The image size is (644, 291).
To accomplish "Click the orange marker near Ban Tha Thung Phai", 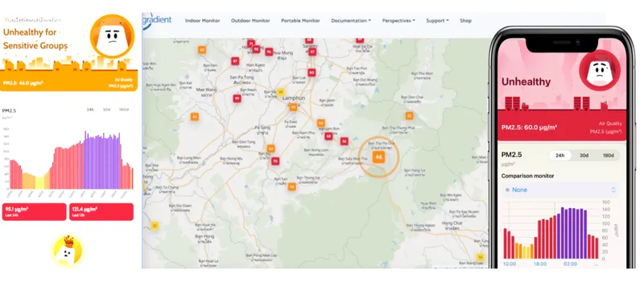I will point(409,115).
